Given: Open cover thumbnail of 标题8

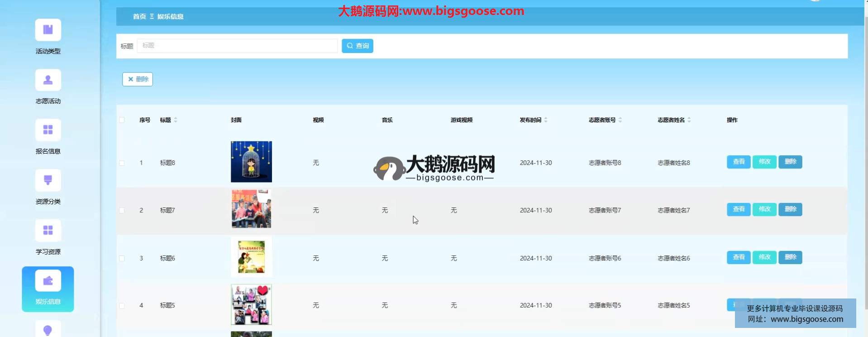Looking at the screenshot, I should (251, 162).
